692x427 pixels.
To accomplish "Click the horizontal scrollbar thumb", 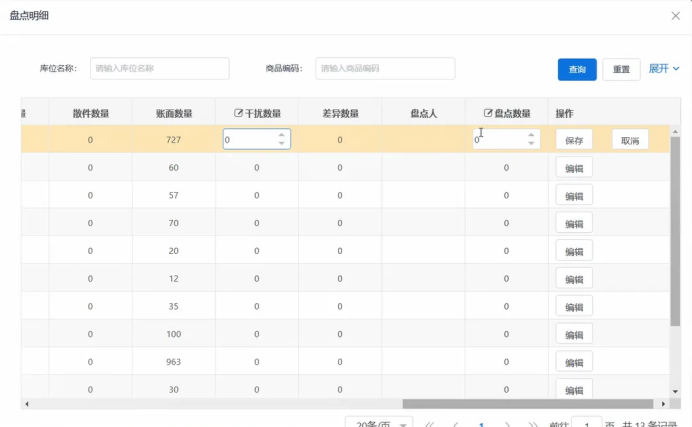I will 528,404.
